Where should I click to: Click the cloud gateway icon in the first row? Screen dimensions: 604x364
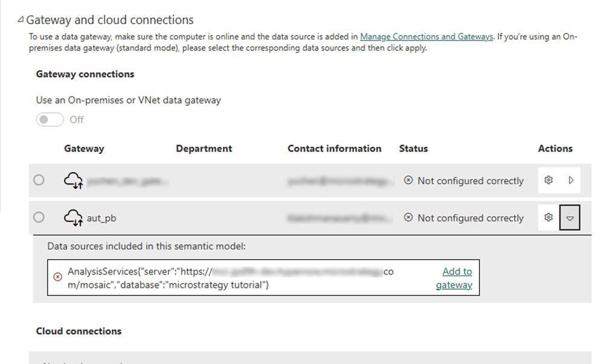(73, 180)
